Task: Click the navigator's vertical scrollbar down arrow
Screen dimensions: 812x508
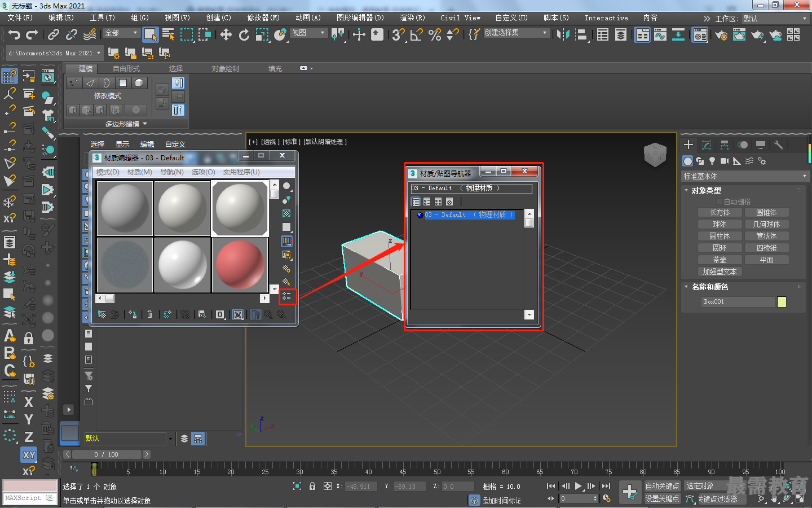Action: [529, 314]
